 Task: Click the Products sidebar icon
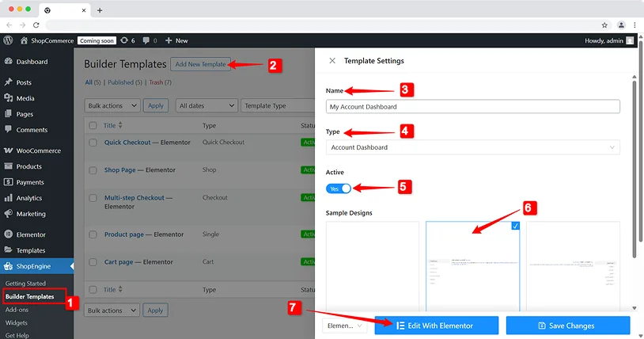click(x=8, y=166)
